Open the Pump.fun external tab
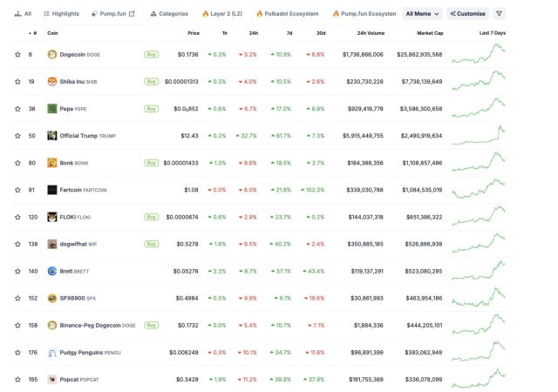The height and width of the screenshot is (392, 558). coord(112,14)
